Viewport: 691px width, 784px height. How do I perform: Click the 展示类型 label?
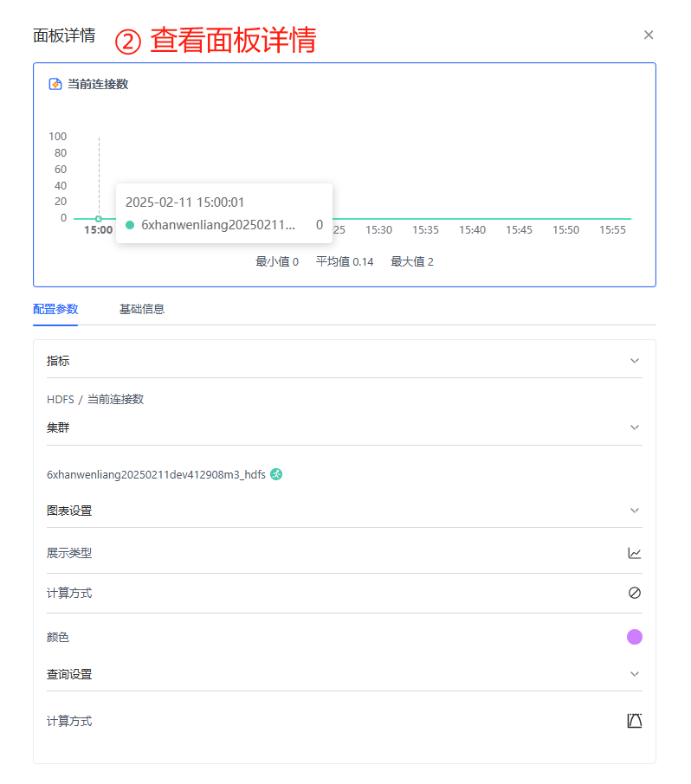[69, 553]
